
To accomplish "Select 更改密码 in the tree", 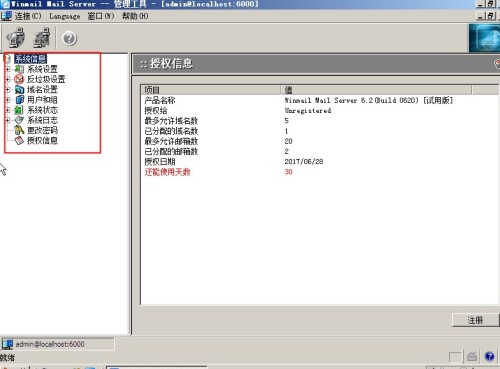I will (42, 130).
